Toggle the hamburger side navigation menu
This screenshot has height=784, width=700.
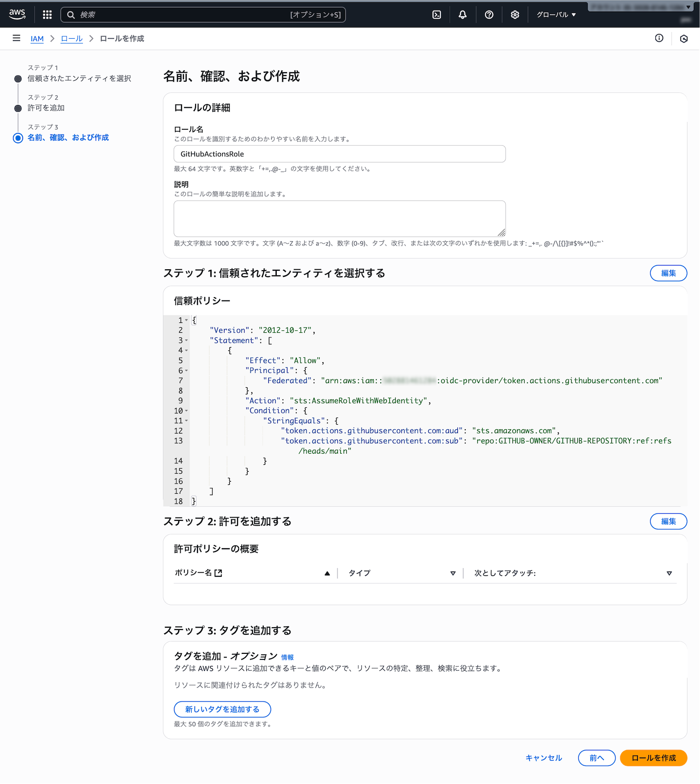coord(16,38)
